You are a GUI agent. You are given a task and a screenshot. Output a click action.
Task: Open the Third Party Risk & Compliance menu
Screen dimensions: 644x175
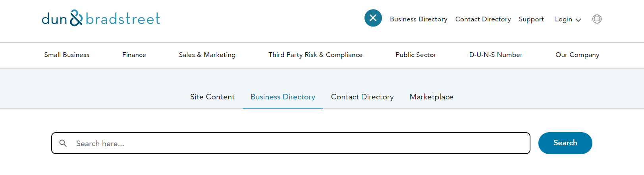[315, 55]
